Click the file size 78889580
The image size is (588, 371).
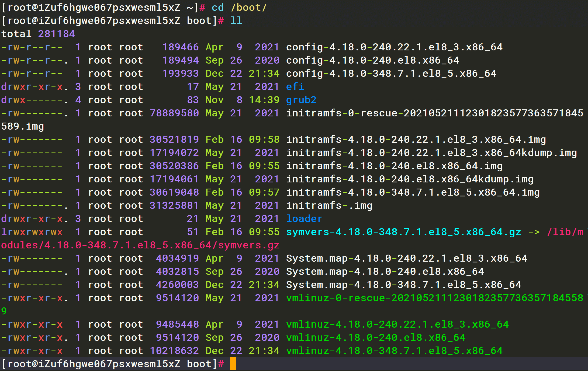(174, 113)
